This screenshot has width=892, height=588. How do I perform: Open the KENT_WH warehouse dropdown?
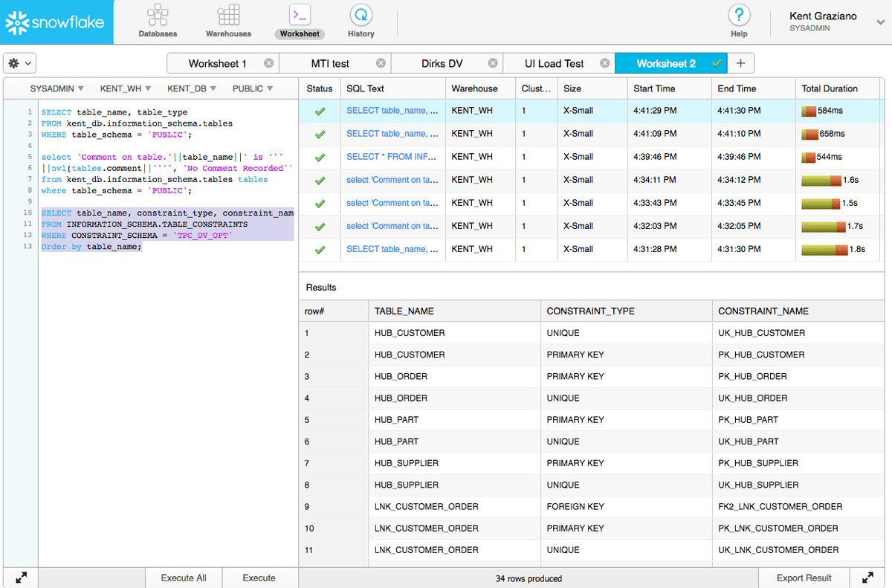[x=125, y=88]
